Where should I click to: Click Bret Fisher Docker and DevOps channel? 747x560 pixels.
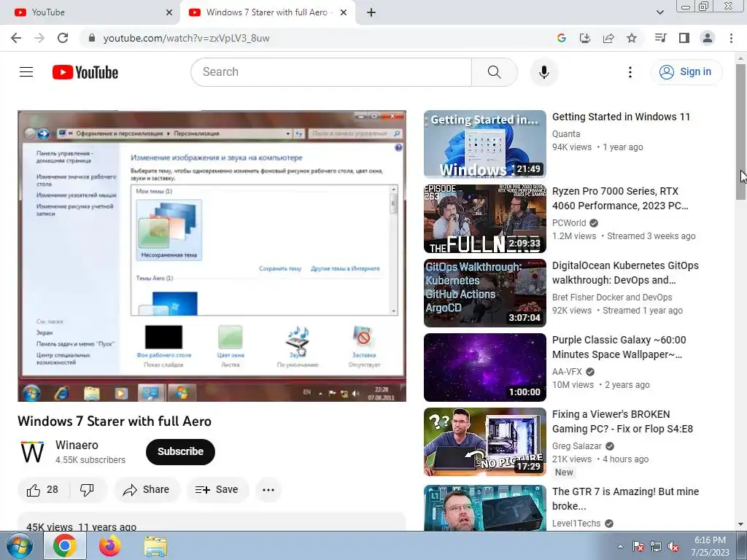pyautogui.click(x=612, y=297)
